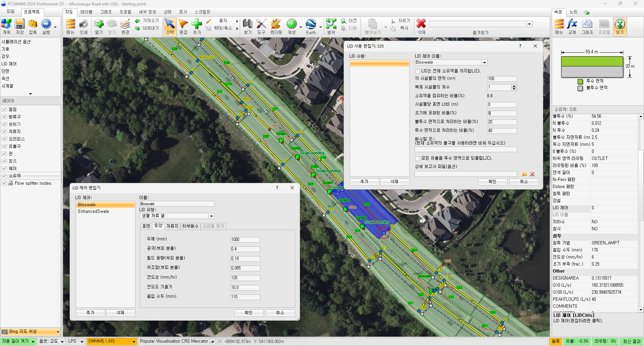Click the 추가 green plus tool icon
This screenshot has height=346, width=644.
click(197, 24)
